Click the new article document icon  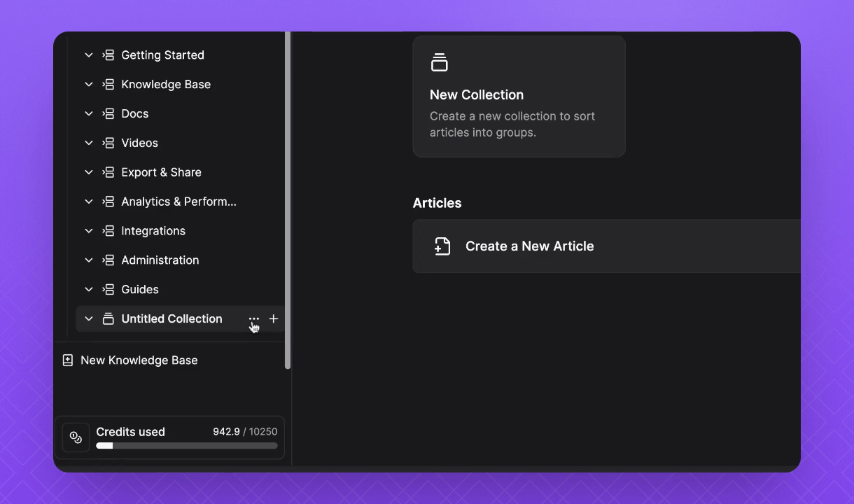(442, 246)
